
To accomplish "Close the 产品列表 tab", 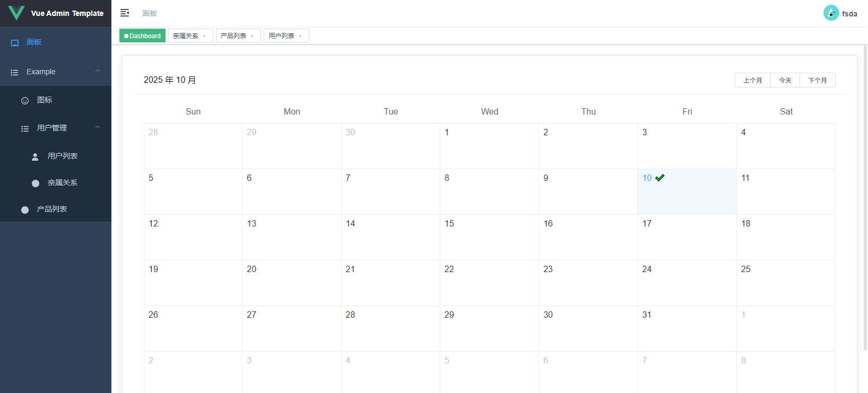I will [252, 36].
